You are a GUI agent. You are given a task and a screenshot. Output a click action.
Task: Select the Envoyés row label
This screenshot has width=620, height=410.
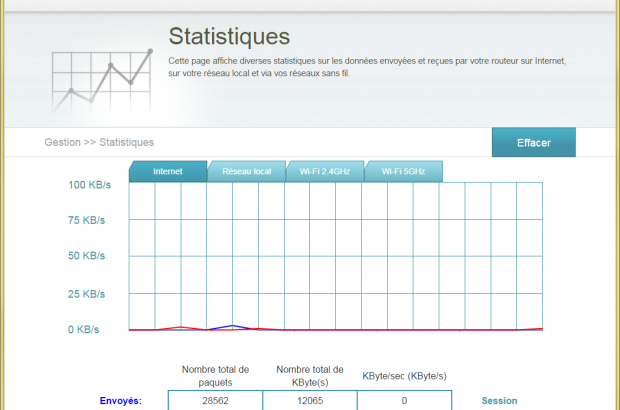[121, 401]
